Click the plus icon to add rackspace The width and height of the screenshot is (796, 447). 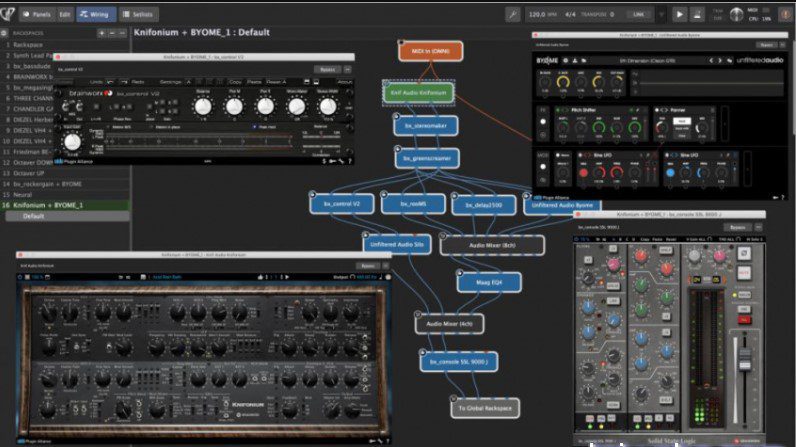103,32
